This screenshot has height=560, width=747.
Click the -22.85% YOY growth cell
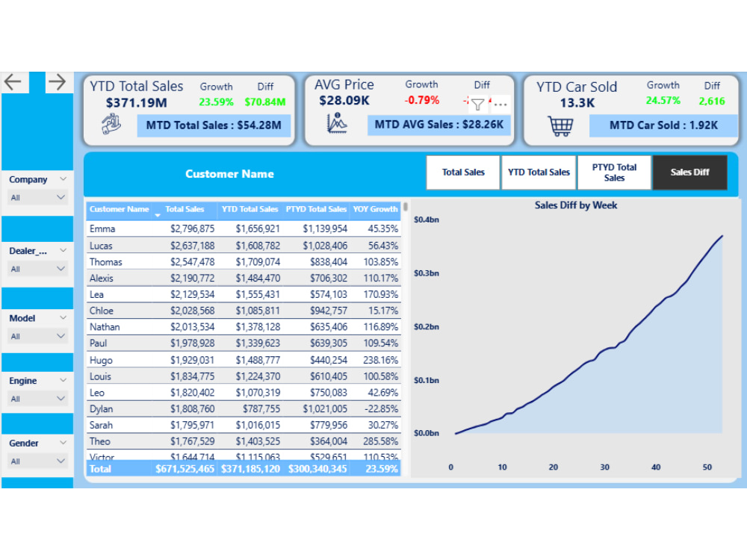(381, 408)
